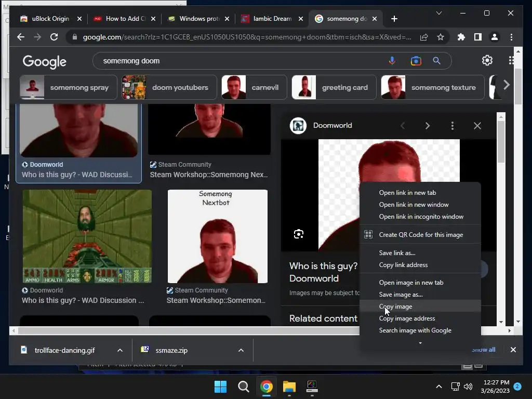Select Copy link address menu item
532x399 pixels.
click(420, 264)
